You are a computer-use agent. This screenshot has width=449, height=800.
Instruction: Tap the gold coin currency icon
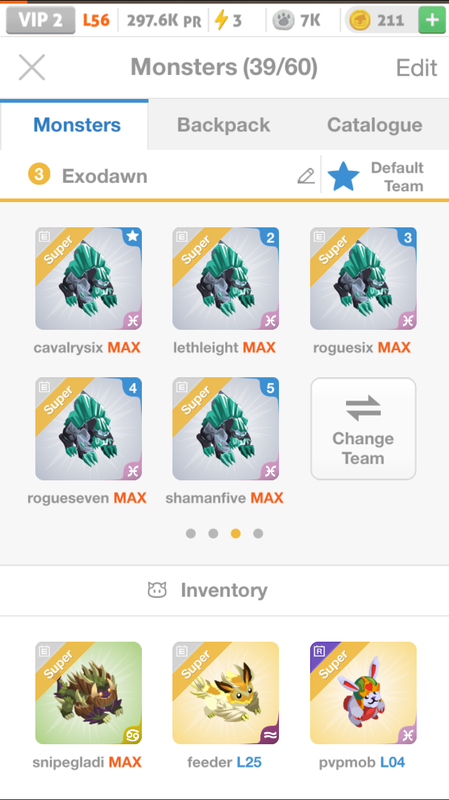(358, 20)
